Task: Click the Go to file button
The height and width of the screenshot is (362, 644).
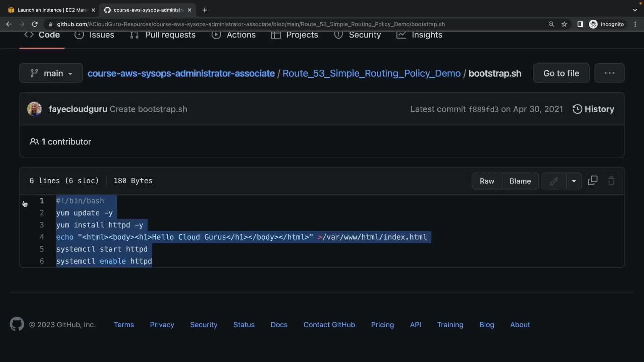Action: pyautogui.click(x=561, y=73)
